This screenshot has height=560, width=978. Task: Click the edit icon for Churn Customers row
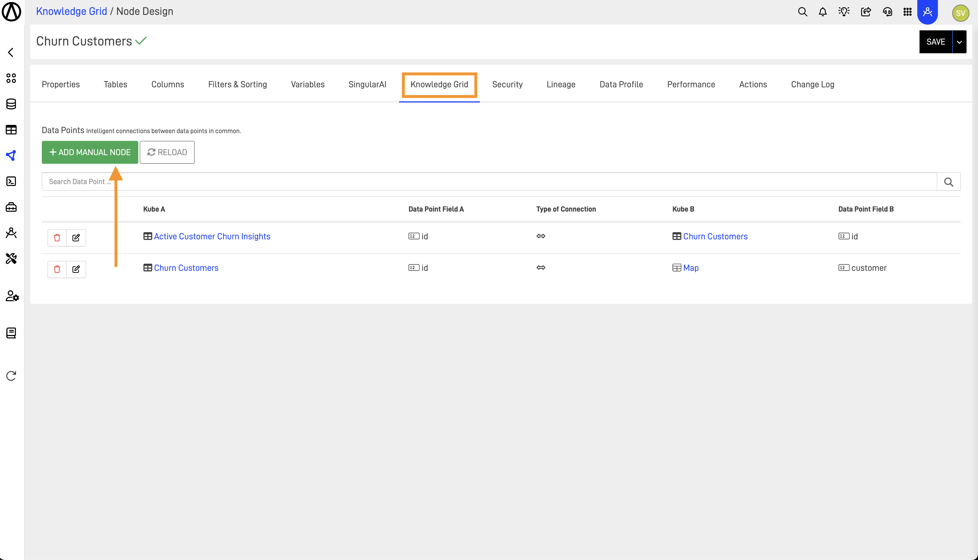coord(76,268)
